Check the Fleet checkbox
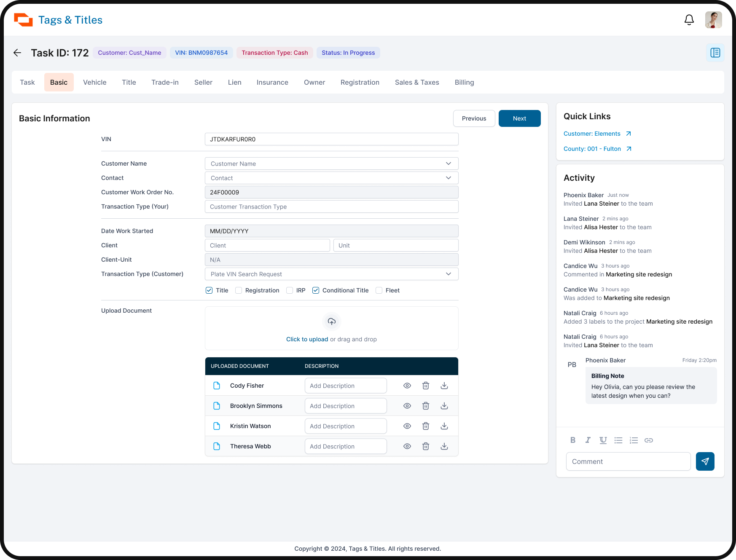 pyautogui.click(x=379, y=290)
